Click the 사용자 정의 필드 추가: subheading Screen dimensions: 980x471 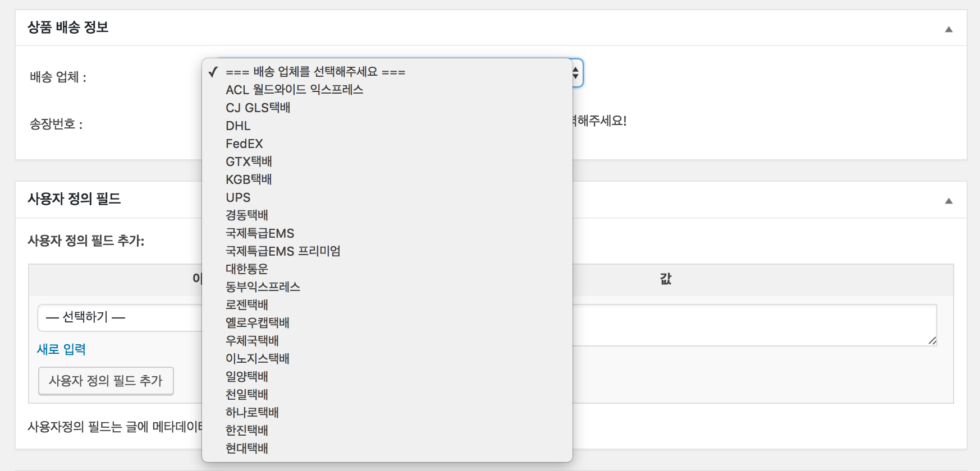point(86,241)
